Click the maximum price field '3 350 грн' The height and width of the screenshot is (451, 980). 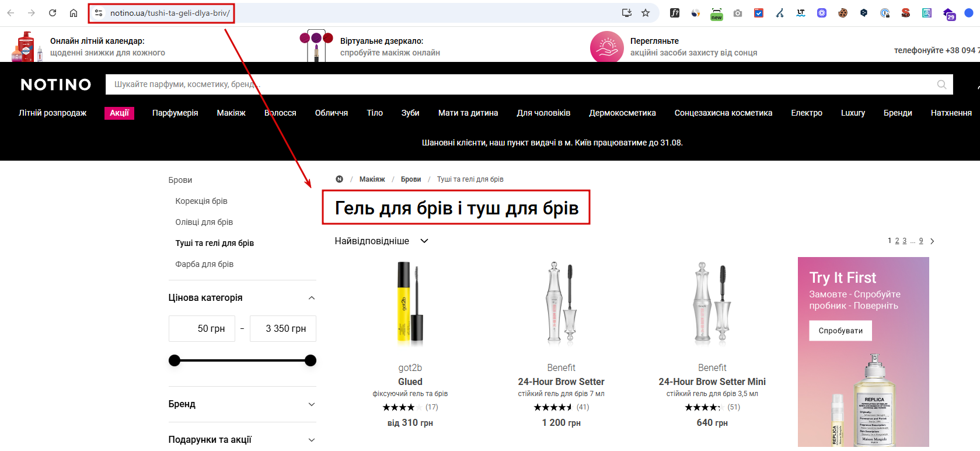coord(283,328)
